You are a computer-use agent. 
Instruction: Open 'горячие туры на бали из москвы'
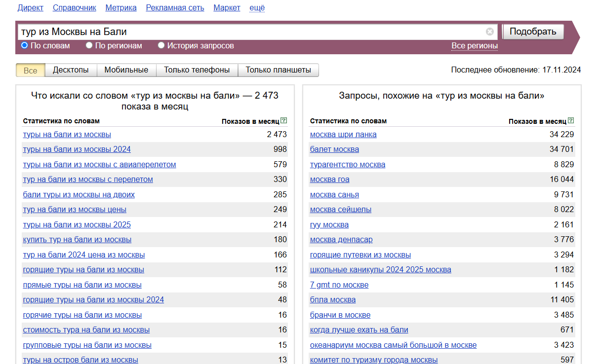pyautogui.click(x=82, y=315)
